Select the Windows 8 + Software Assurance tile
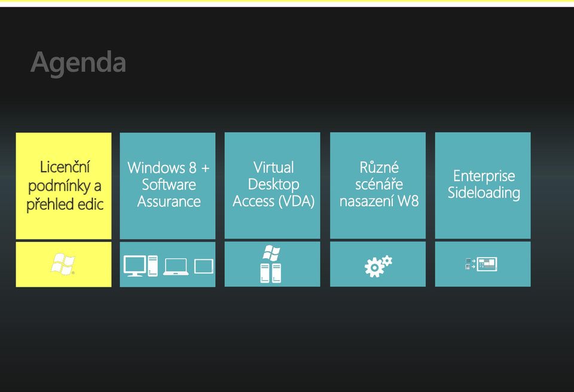Image resolution: width=574 pixels, height=392 pixels. [167, 186]
